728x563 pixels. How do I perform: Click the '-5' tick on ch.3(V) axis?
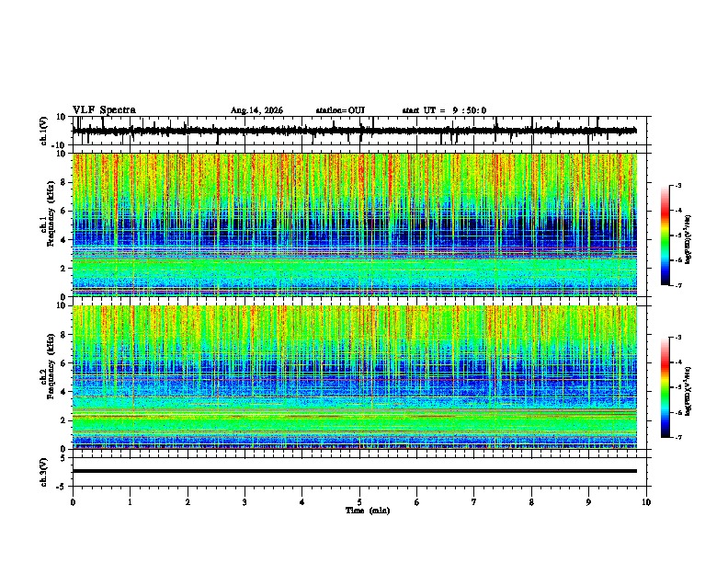pos(62,487)
